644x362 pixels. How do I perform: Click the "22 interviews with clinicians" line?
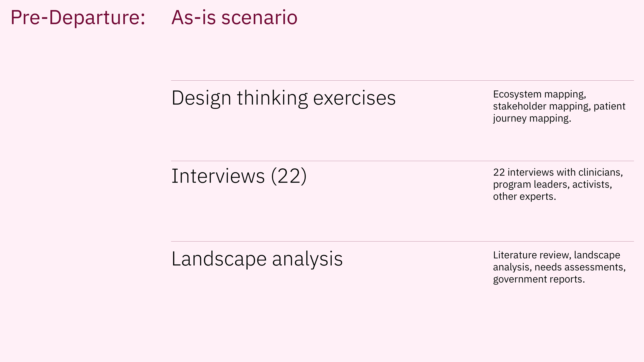(x=558, y=172)
